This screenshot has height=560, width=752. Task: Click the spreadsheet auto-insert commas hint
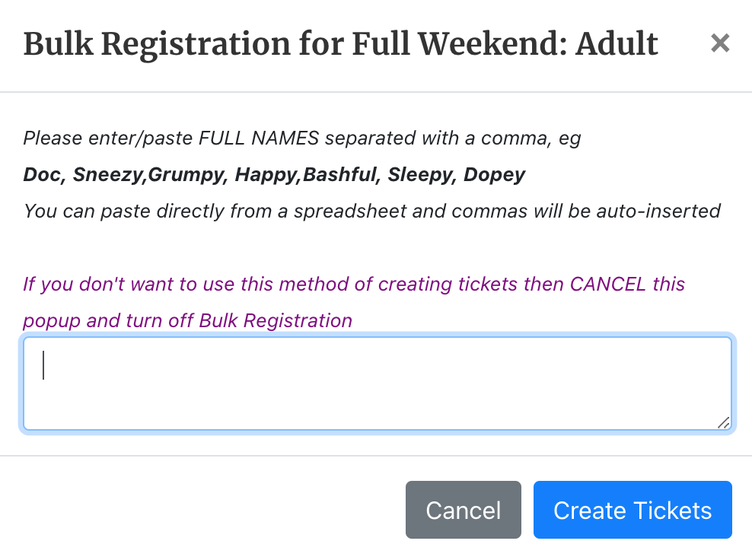click(371, 210)
